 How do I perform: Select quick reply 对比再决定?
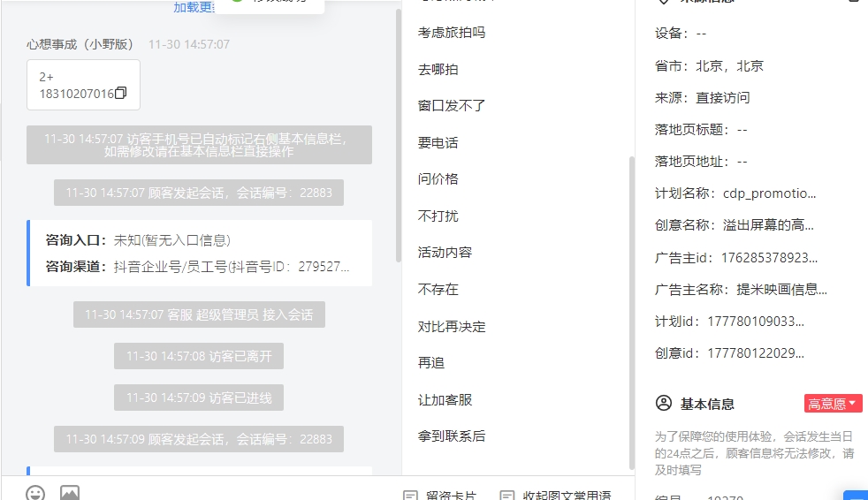click(451, 326)
